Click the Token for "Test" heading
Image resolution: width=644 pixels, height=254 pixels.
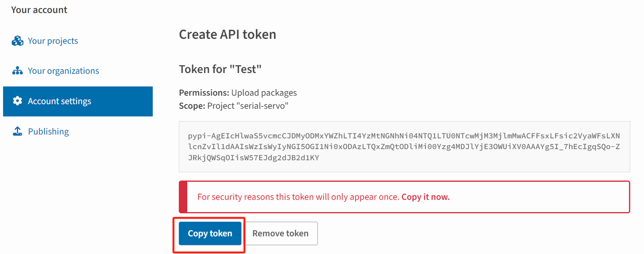coord(220,69)
